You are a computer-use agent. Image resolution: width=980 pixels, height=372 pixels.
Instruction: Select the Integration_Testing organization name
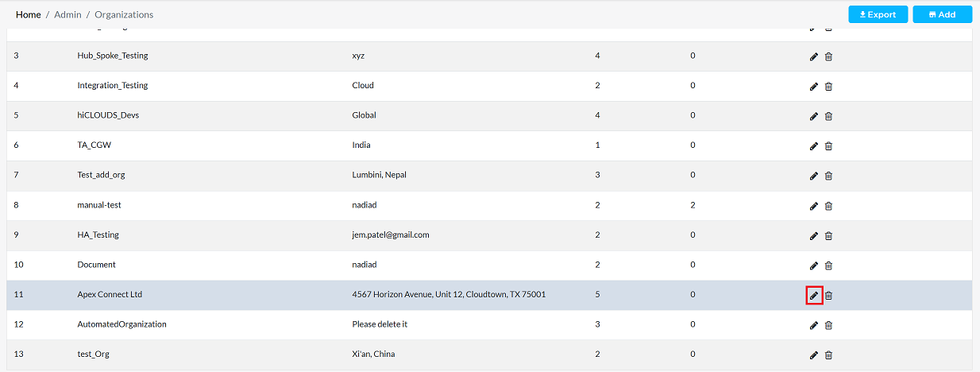113,86
